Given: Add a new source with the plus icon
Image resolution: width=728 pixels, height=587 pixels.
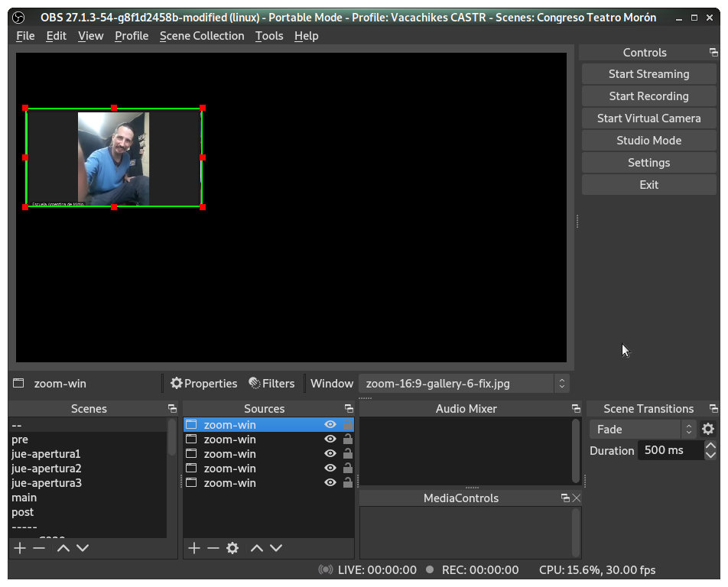Looking at the screenshot, I should 193,547.
